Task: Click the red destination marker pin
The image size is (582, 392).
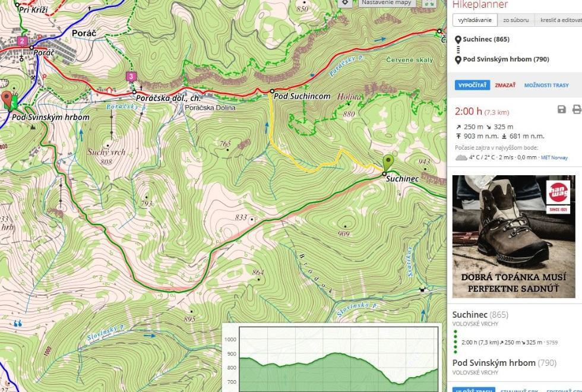Action: tap(7, 99)
